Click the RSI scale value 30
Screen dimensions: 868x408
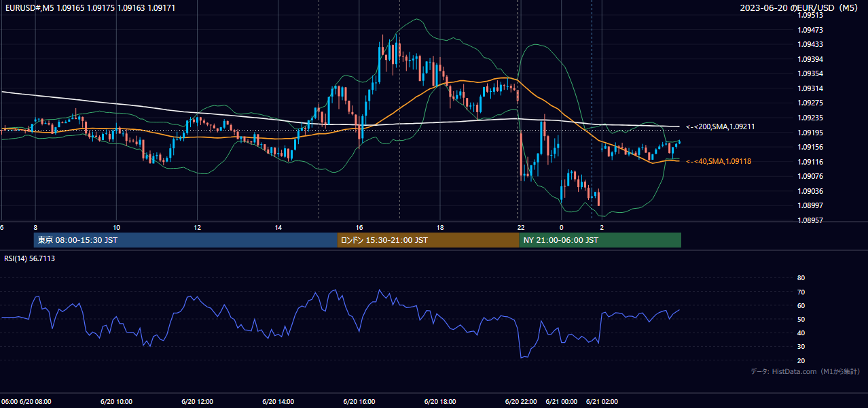tap(801, 346)
